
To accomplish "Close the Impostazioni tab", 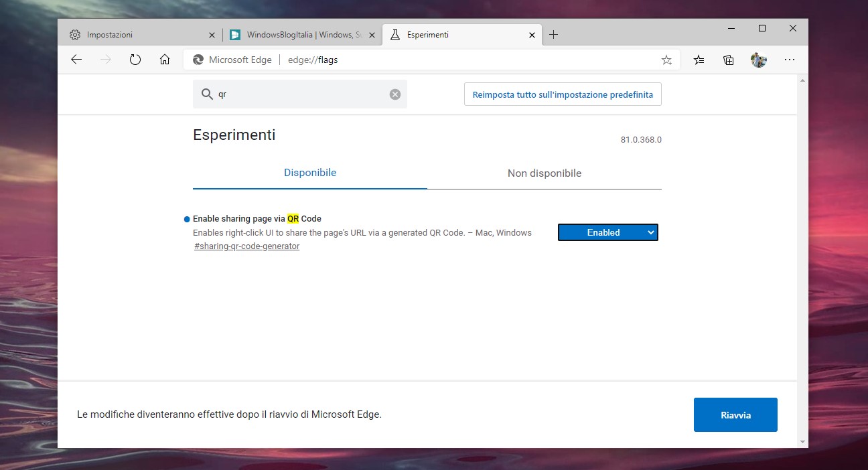I will pos(212,35).
